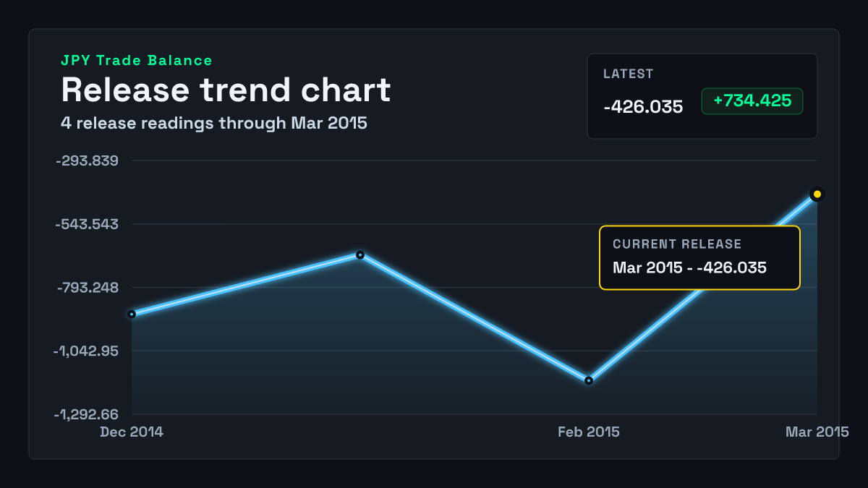Open the Current Release tooltip box
Screen dimensions: 868x488
point(699,257)
